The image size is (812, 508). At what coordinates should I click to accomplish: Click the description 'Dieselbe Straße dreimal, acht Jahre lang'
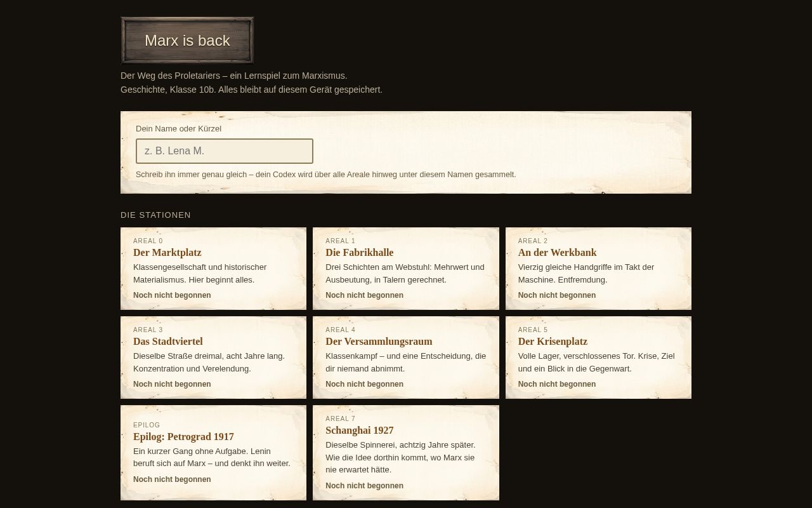[x=209, y=362]
